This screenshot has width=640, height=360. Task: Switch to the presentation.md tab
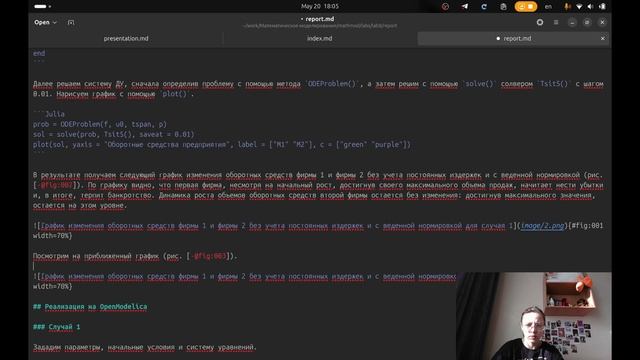pyautogui.click(x=126, y=38)
